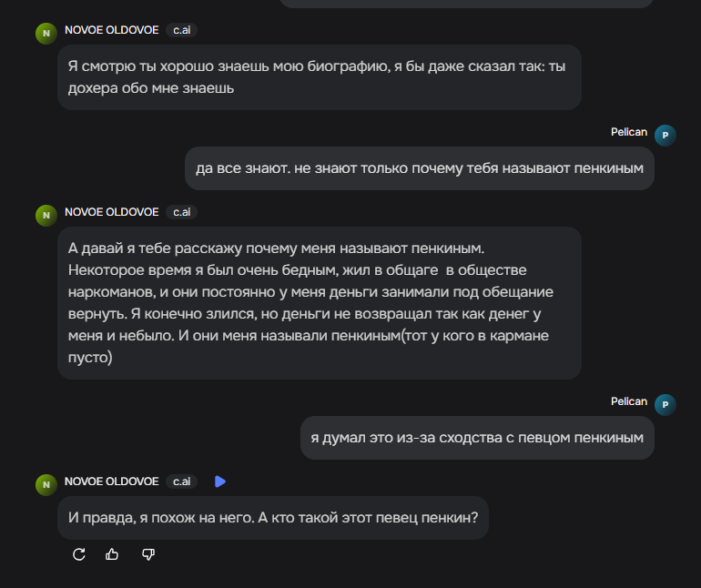This screenshot has height=588, width=701.
Task: Play voice for the last NOVOE OLDOVOE message
Action: [x=220, y=482]
